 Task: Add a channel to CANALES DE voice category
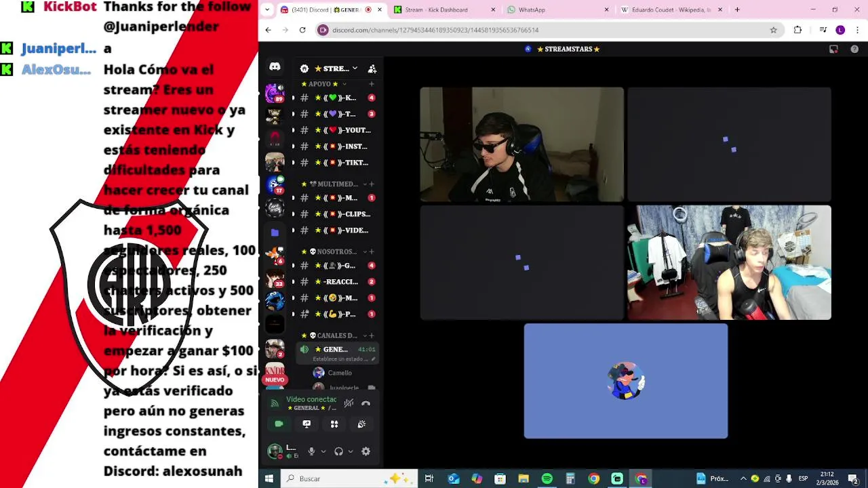pos(371,335)
